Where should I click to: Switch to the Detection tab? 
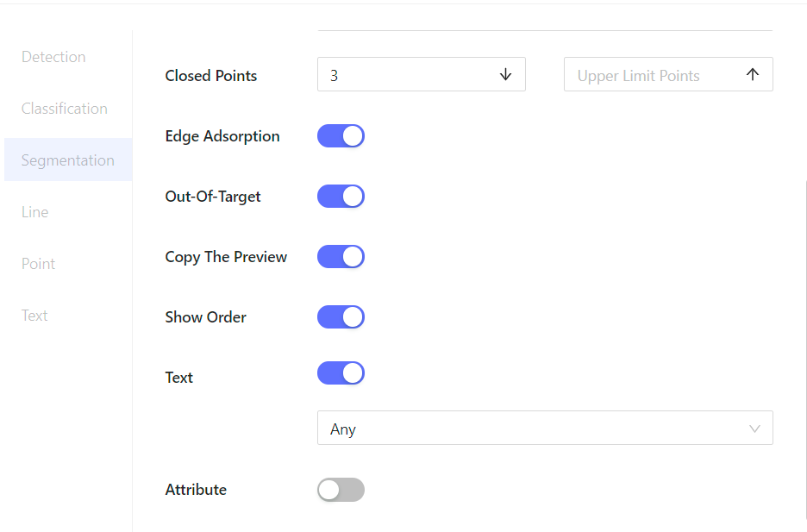click(x=53, y=56)
